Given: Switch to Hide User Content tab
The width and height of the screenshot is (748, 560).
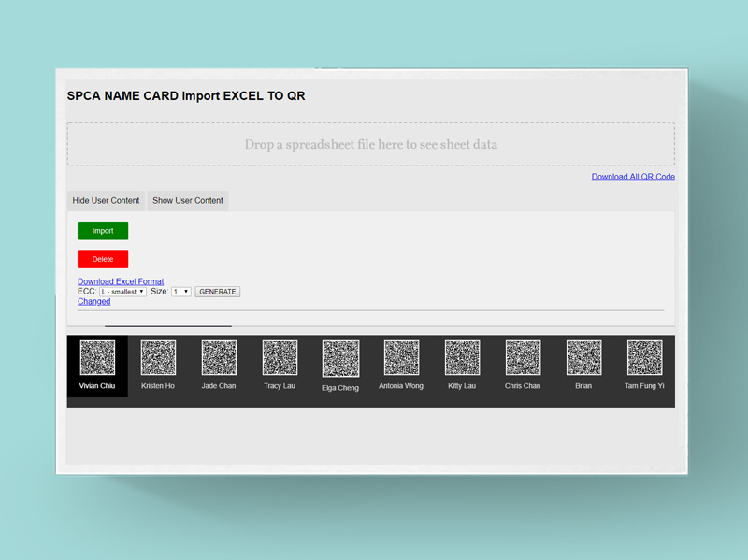Looking at the screenshot, I should (x=106, y=201).
